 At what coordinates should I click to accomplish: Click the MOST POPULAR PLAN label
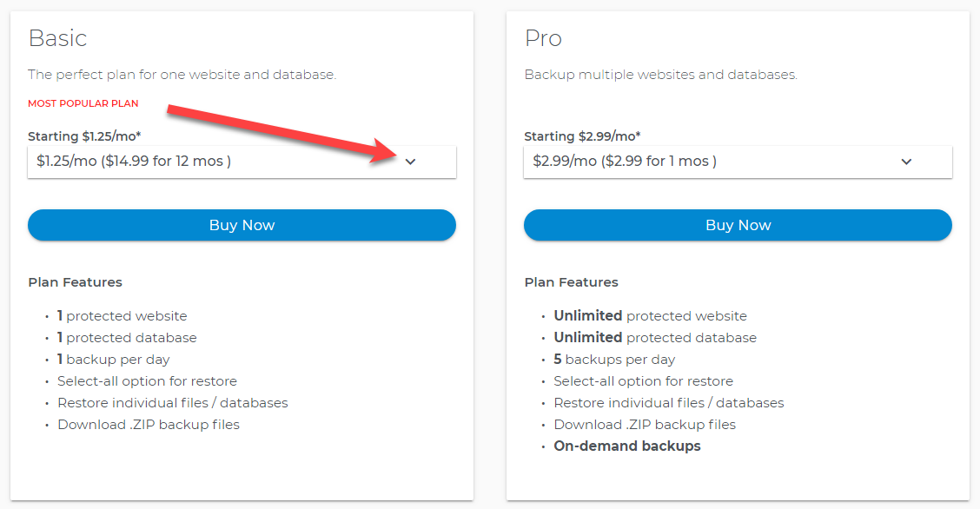tap(83, 102)
